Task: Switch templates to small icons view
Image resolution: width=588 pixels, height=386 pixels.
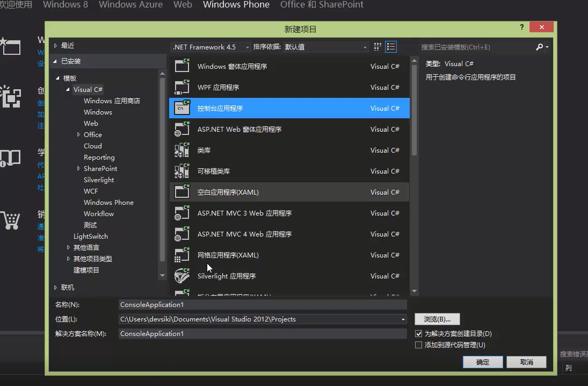Action: pos(378,47)
